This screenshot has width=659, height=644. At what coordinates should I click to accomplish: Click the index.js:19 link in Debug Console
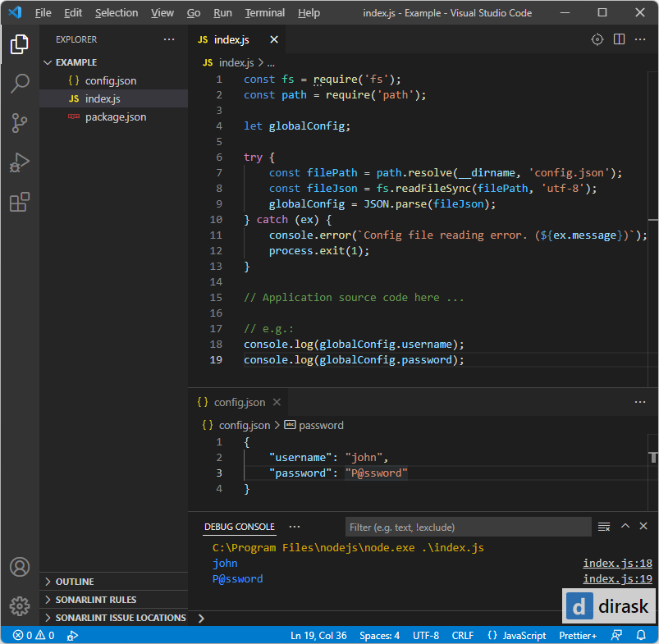tap(617, 578)
